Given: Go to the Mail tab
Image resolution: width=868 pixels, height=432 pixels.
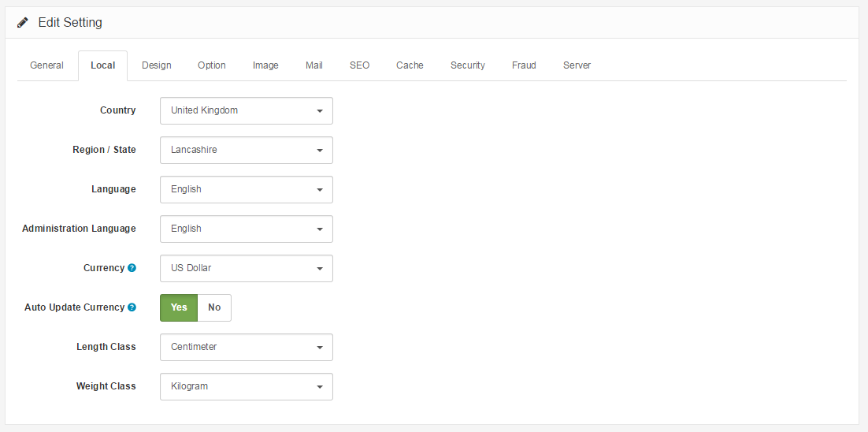Looking at the screenshot, I should 313,65.
